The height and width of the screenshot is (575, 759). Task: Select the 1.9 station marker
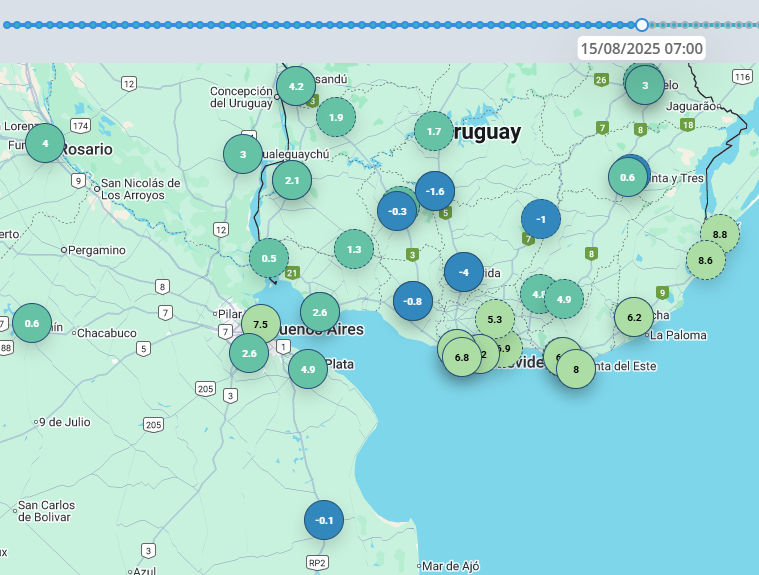click(336, 117)
